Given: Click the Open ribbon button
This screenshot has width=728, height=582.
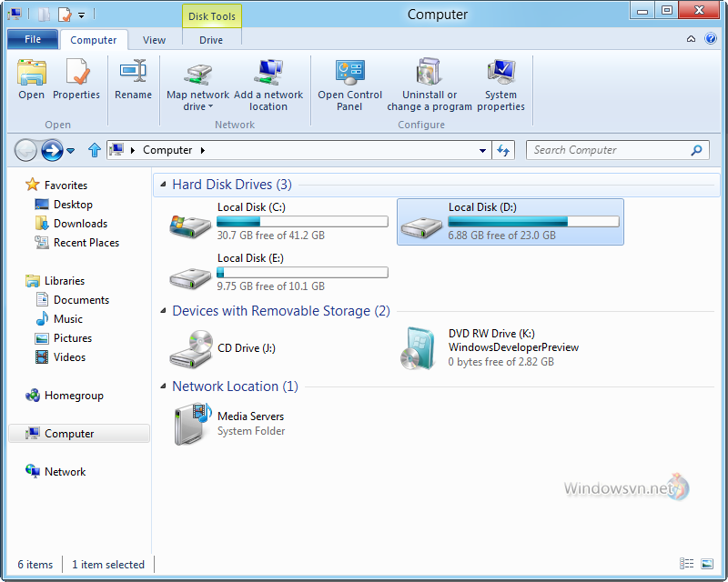Looking at the screenshot, I should 32,79.
